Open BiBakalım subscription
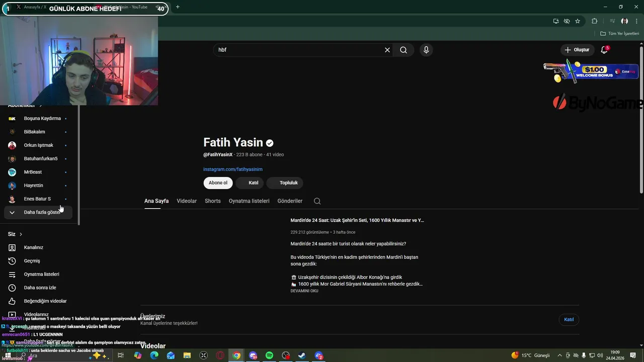 (x=39, y=132)
